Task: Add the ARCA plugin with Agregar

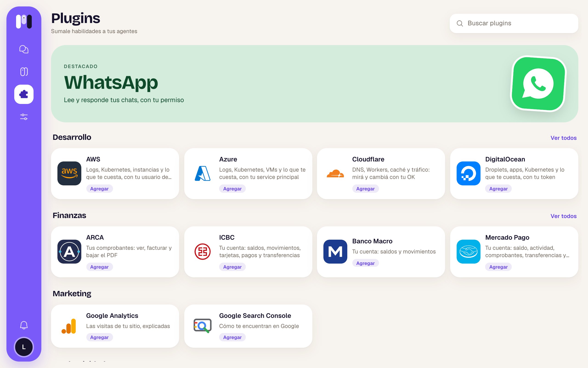Action: (x=99, y=267)
